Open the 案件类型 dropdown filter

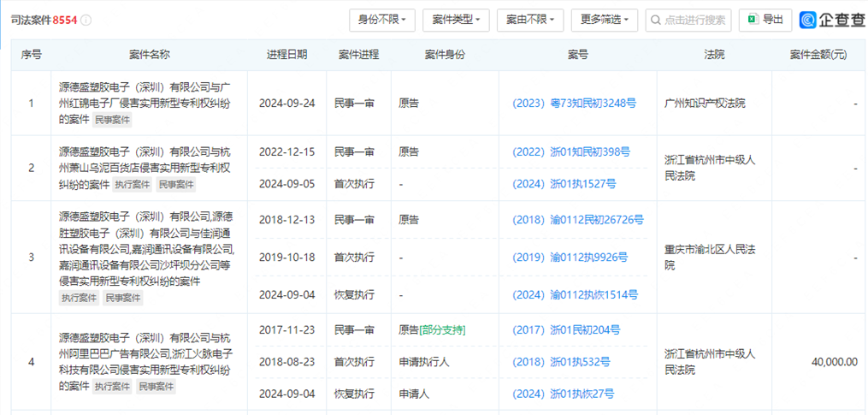456,20
